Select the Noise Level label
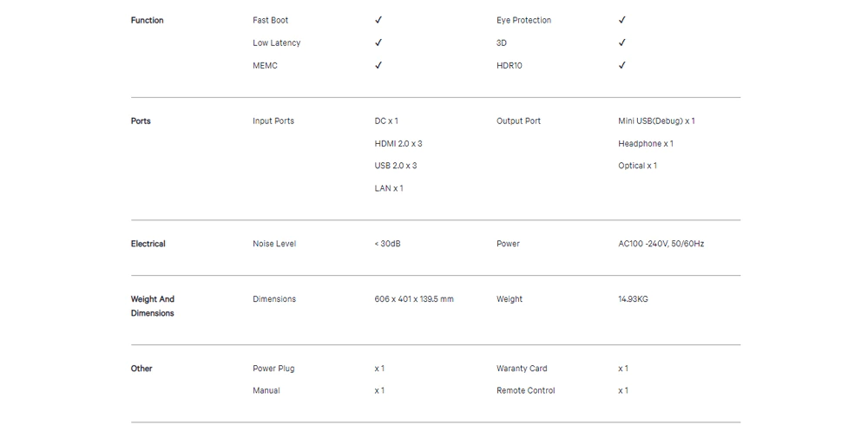 [x=274, y=244]
